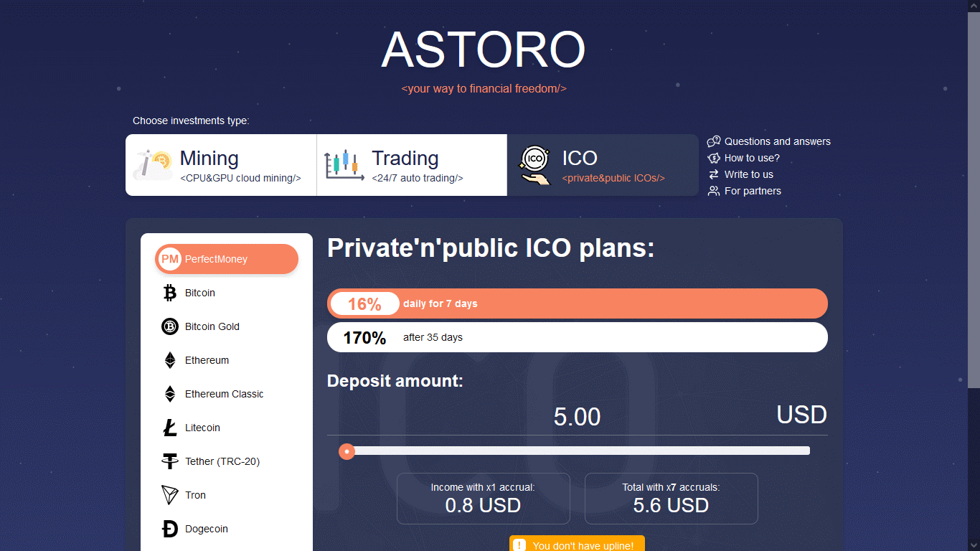The width and height of the screenshot is (980, 551).
Task: Click the 'Choose investments type:' label
Action: [x=191, y=121]
